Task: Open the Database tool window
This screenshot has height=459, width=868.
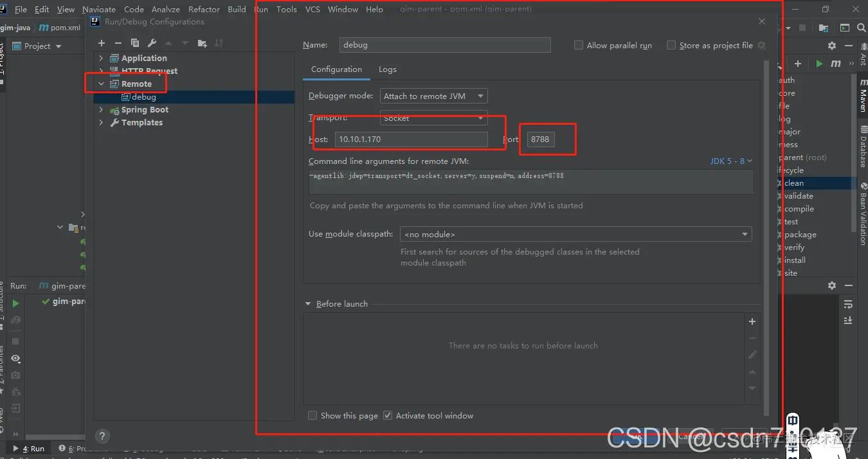Action: (x=863, y=148)
